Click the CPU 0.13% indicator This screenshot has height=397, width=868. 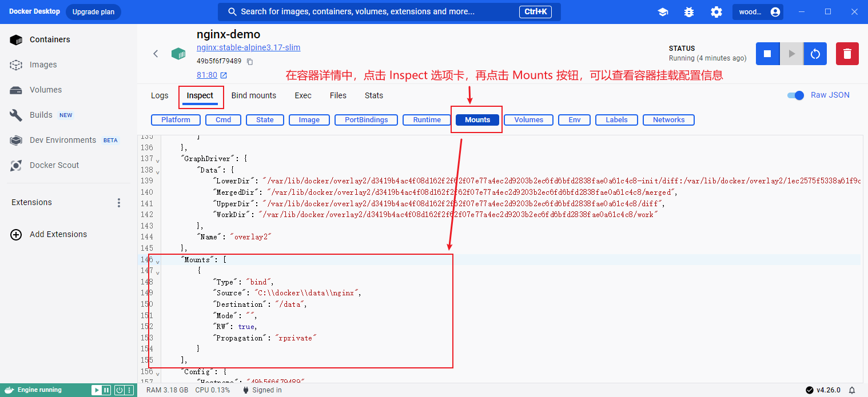(213, 390)
